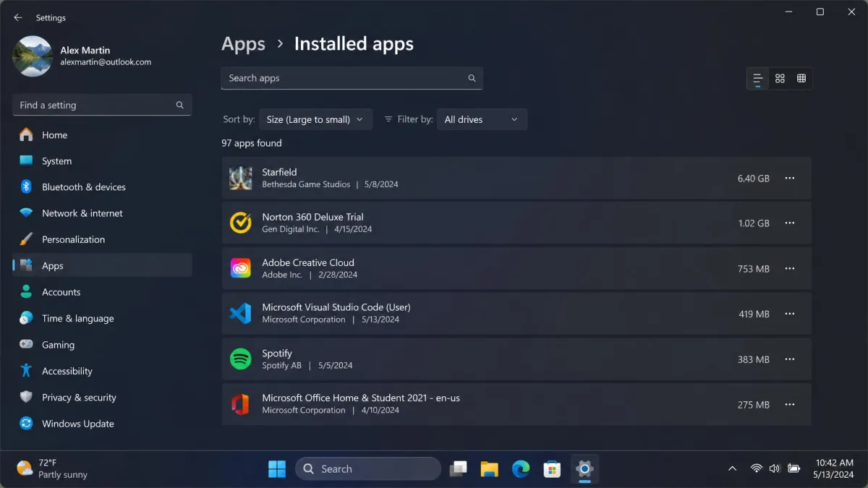The image size is (868, 488).
Task: Click the Starfield app icon
Action: [x=240, y=178]
